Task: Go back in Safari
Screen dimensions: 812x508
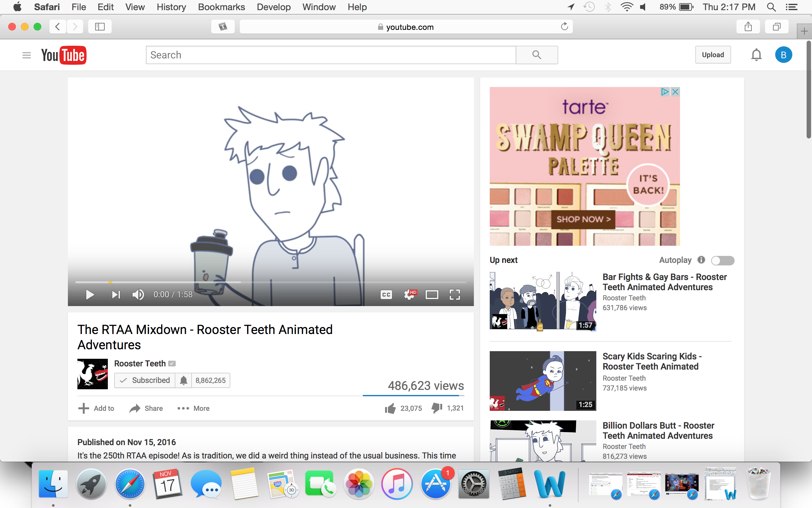Action: (x=58, y=27)
